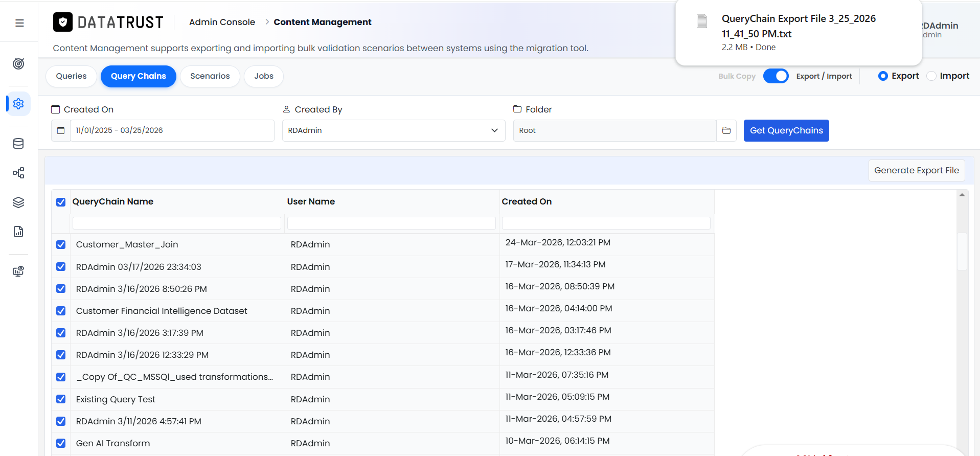
Task: Uncheck RDAdmin 3/16/2026 8:50:26 PM checkbox
Action: [61, 288]
